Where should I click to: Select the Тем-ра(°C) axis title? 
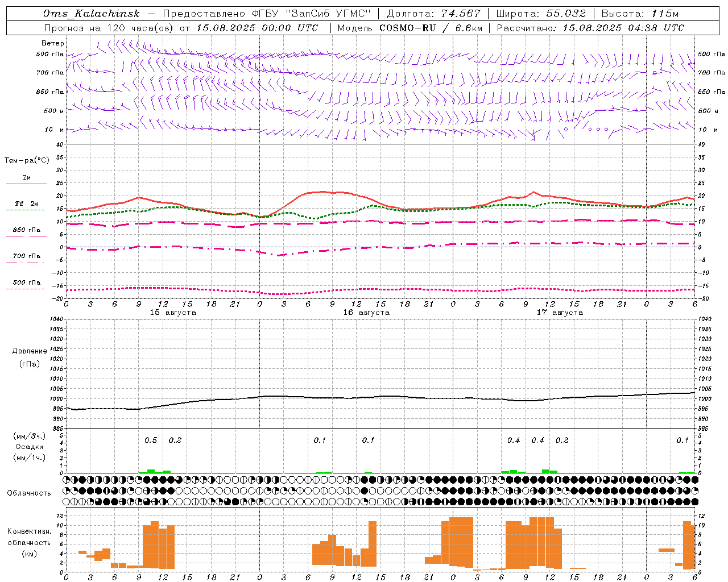27,161
